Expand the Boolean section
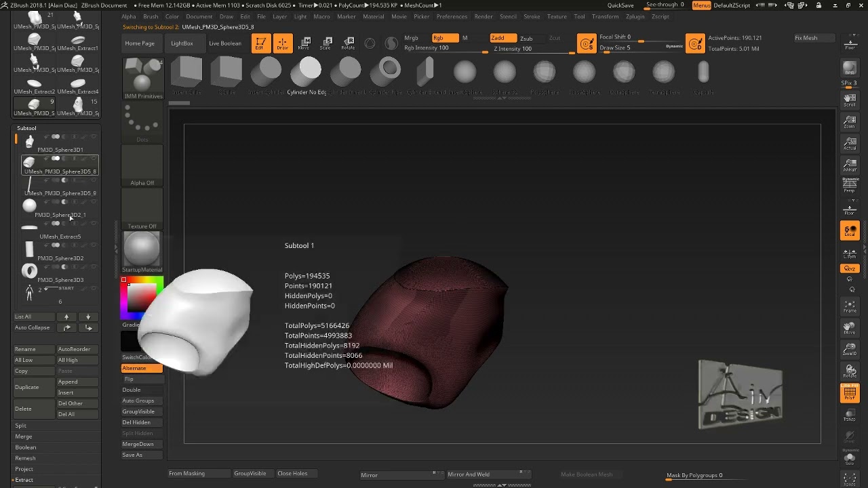868x488 pixels. point(26,447)
